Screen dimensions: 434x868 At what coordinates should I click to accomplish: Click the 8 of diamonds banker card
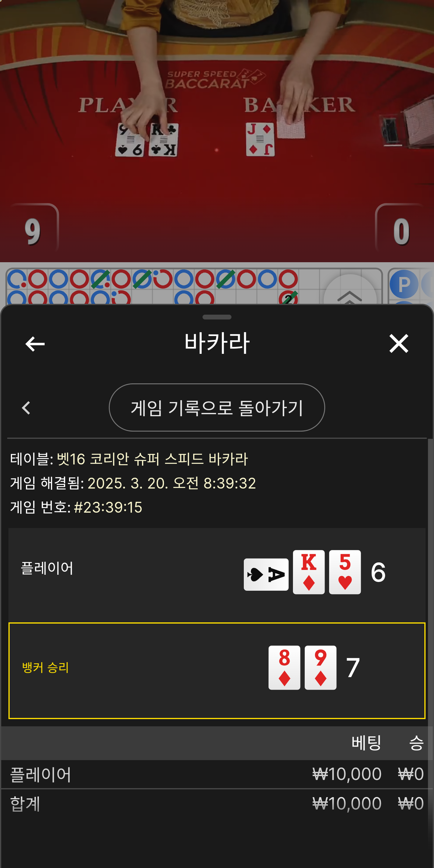pos(284,668)
